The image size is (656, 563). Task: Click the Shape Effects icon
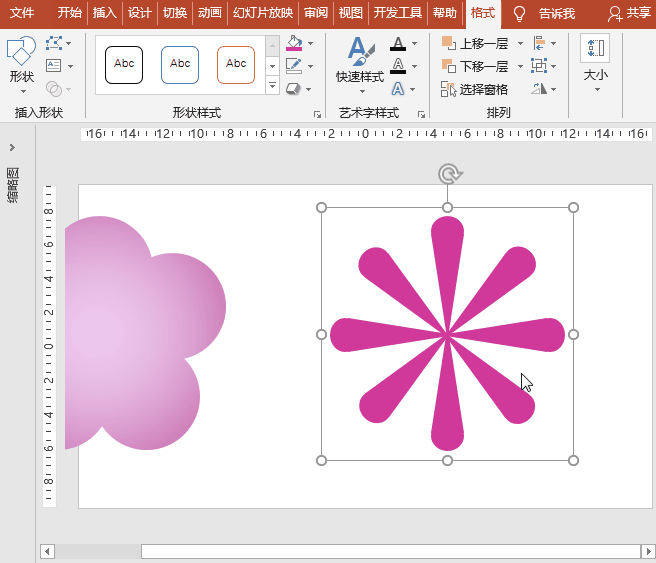tap(294, 88)
